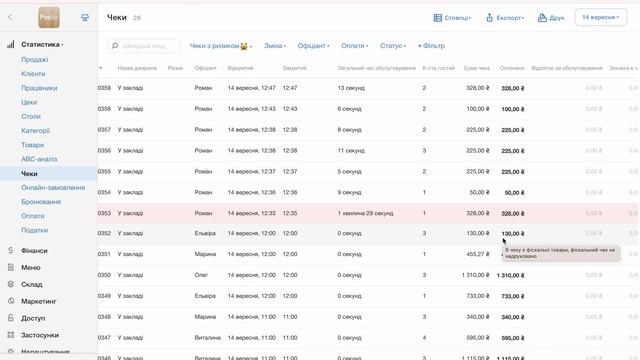Click the sort arrow at the left of table headers

pos(101,68)
